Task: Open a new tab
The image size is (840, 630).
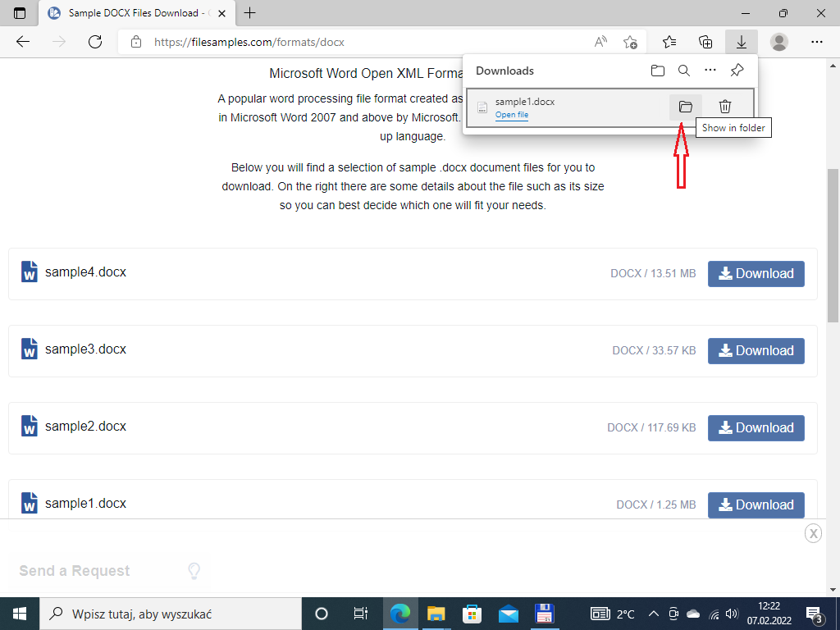Action: click(249, 13)
